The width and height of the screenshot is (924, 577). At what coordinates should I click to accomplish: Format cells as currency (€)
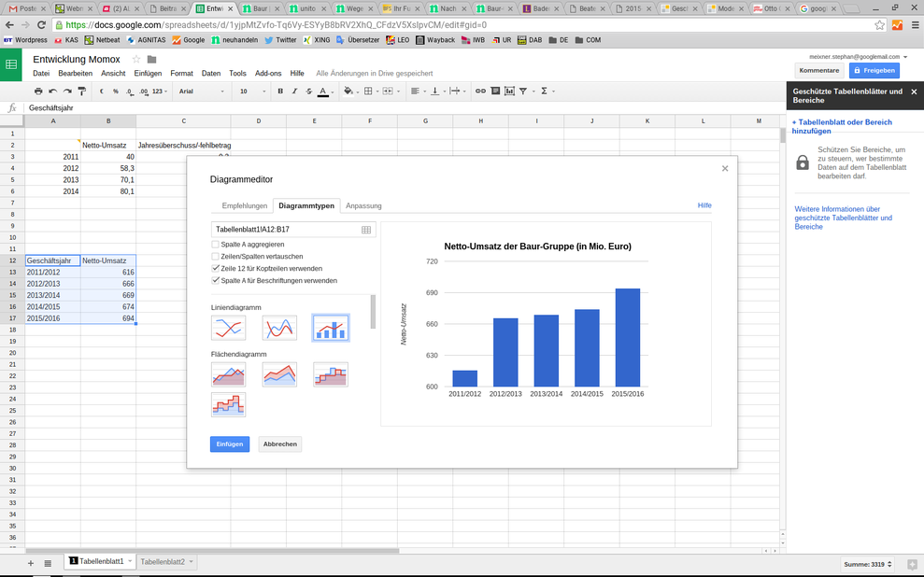[101, 91]
